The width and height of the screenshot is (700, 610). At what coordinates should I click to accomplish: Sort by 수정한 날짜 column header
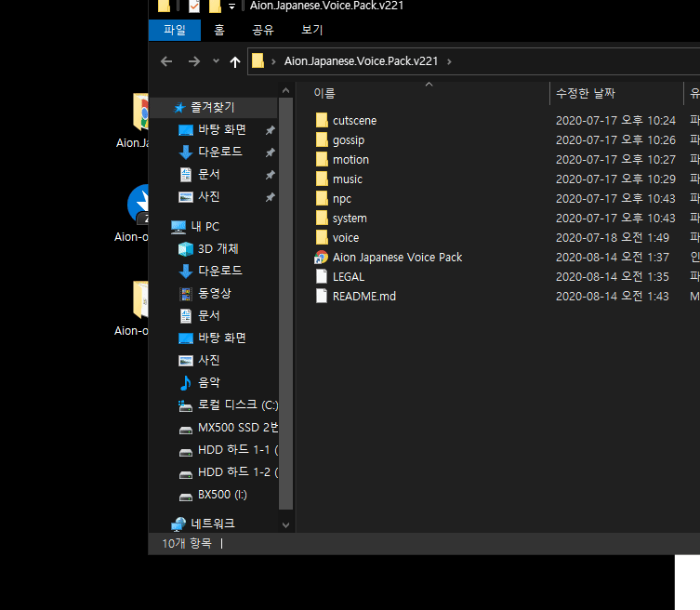[586, 93]
